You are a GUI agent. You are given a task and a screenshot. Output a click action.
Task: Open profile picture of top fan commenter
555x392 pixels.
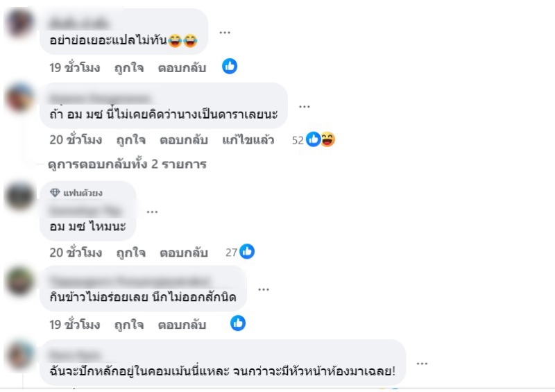pyautogui.click(x=20, y=196)
